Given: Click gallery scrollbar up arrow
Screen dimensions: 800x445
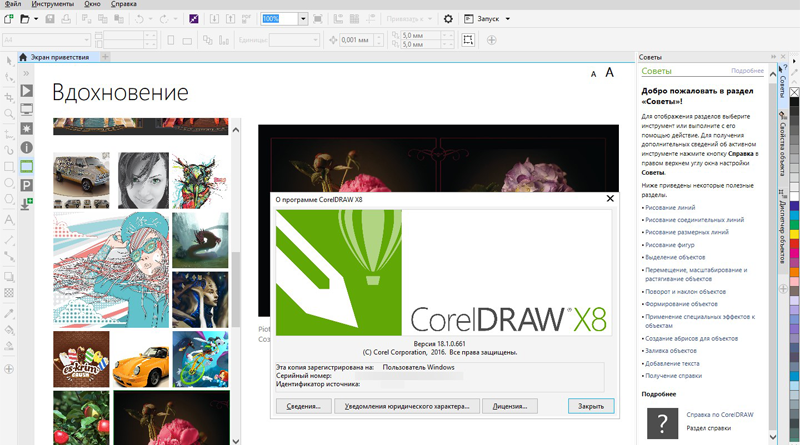Looking at the screenshot, I should tap(236, 130).
